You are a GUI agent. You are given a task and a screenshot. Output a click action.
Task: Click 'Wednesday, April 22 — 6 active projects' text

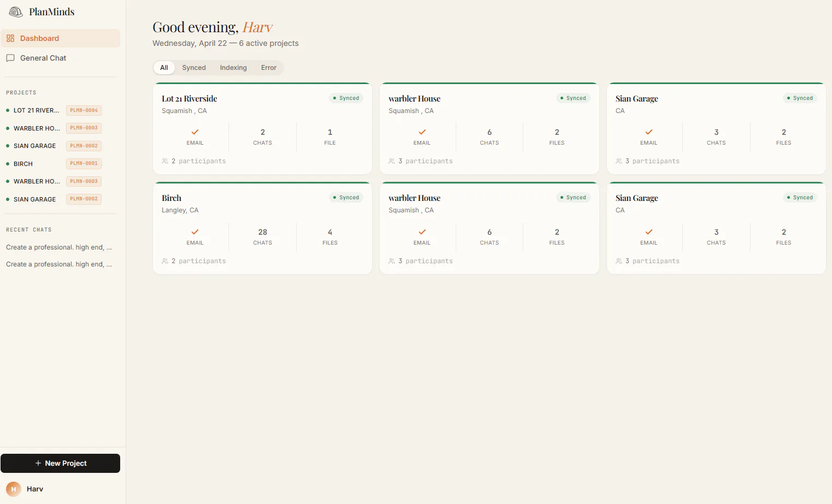coord(226,43)
